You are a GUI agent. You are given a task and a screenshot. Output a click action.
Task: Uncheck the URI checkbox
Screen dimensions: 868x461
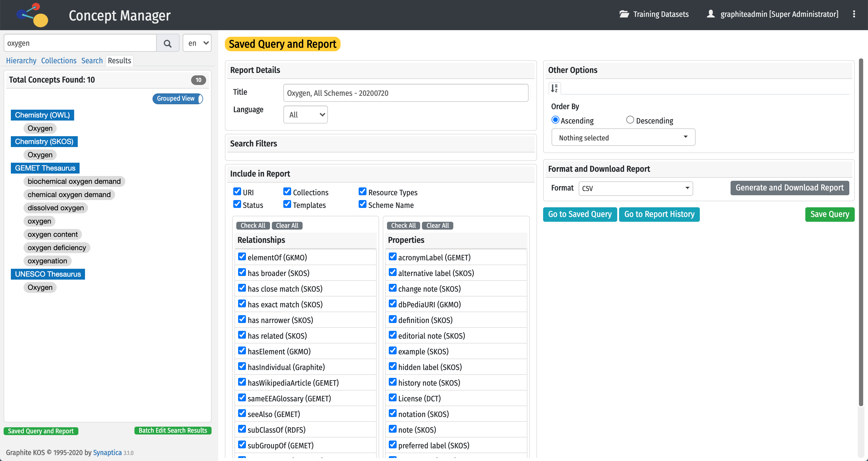tap(237, 192)
